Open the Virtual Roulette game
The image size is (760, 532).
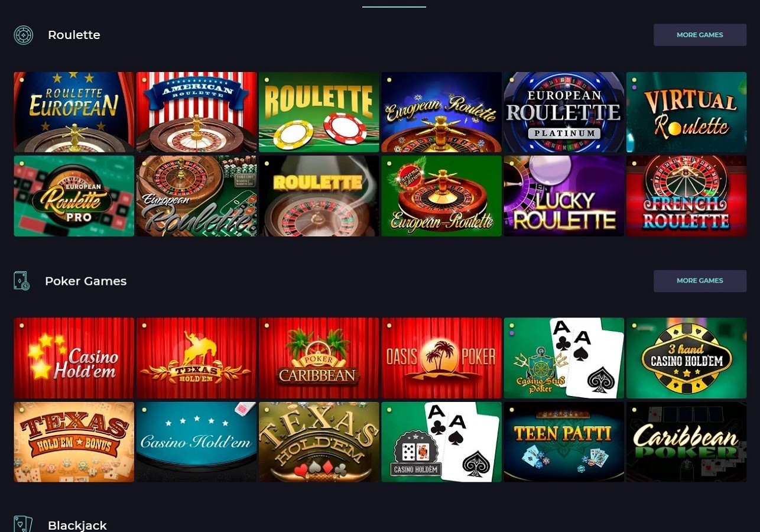click(686, 112)
